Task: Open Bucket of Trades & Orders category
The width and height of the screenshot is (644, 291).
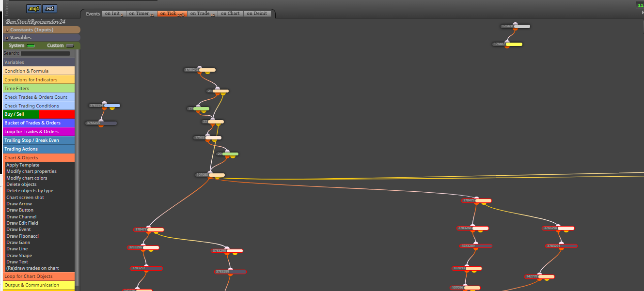Action: [x=39, y=123]
